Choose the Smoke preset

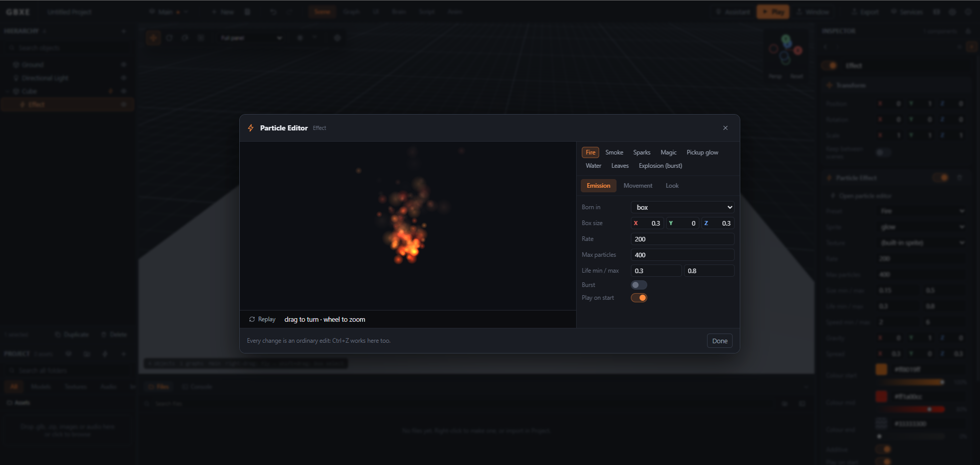[614, 152]
